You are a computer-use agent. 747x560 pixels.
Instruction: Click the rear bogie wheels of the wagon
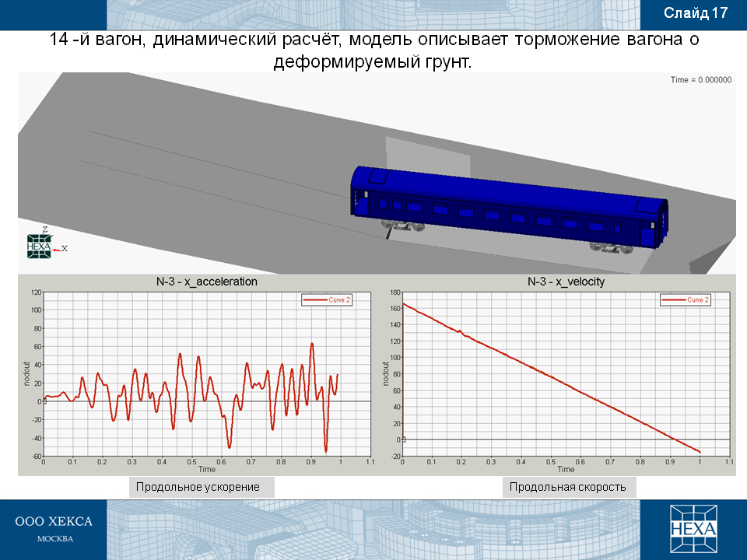[x=612, y=248]
